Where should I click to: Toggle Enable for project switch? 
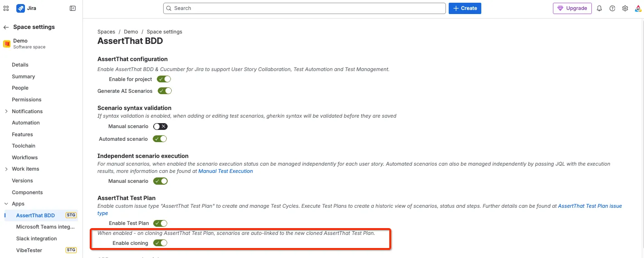click(164, 79)
